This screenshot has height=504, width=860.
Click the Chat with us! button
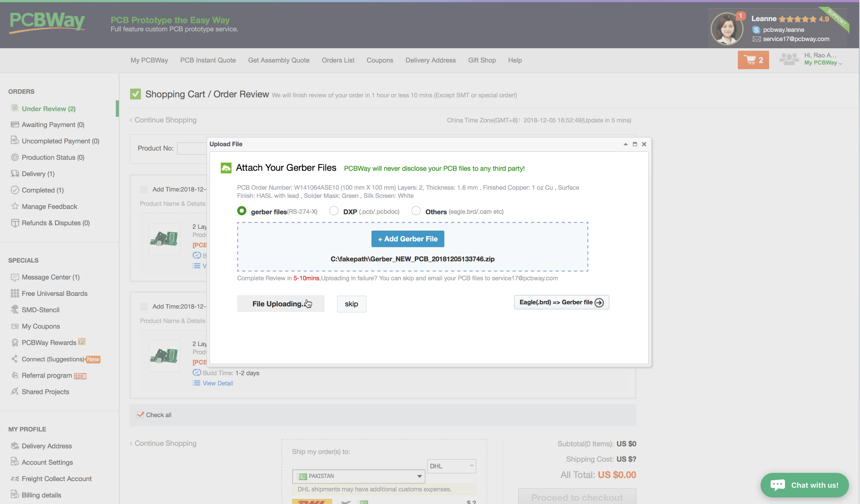point(804,485)
